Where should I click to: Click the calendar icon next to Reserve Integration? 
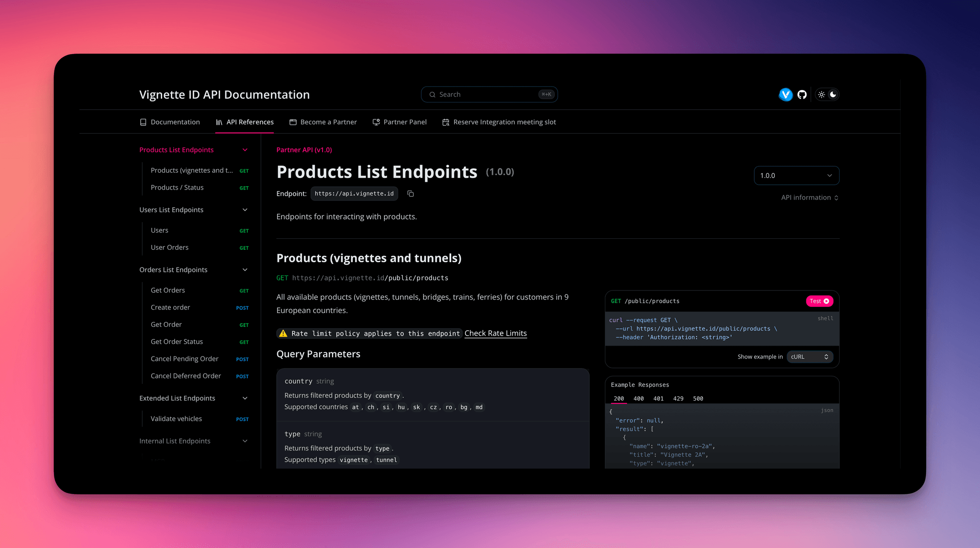(446, 122)
